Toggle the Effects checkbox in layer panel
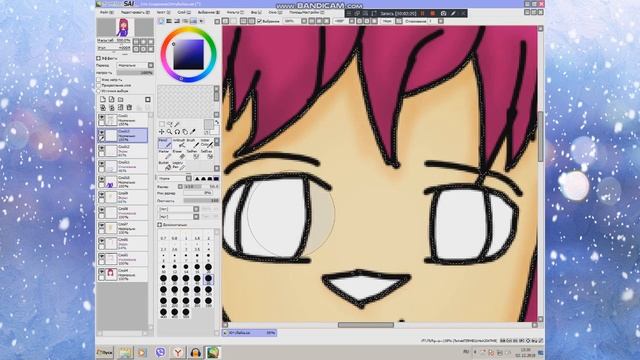The image size is (640, 360). point(98,58)
